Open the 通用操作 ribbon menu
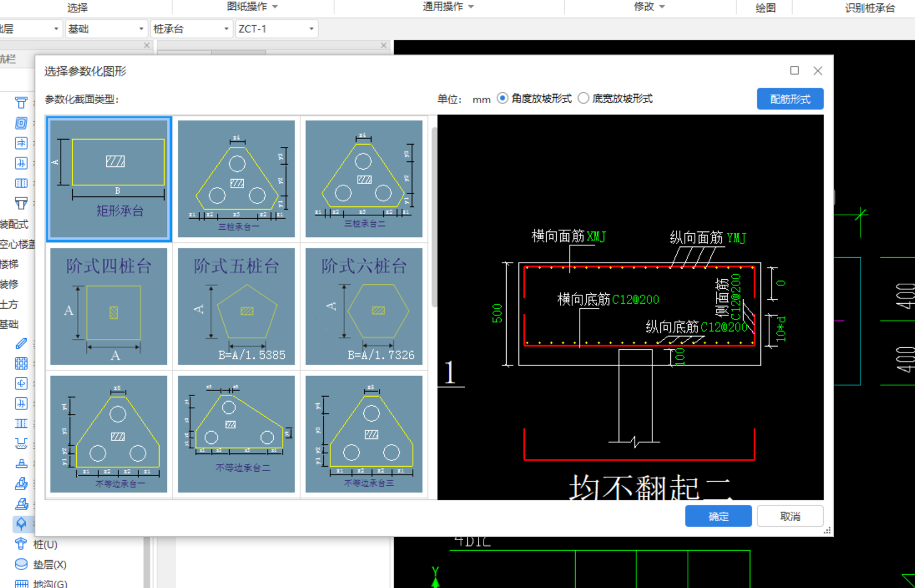915x588 pixels. [x=448, y=7]
